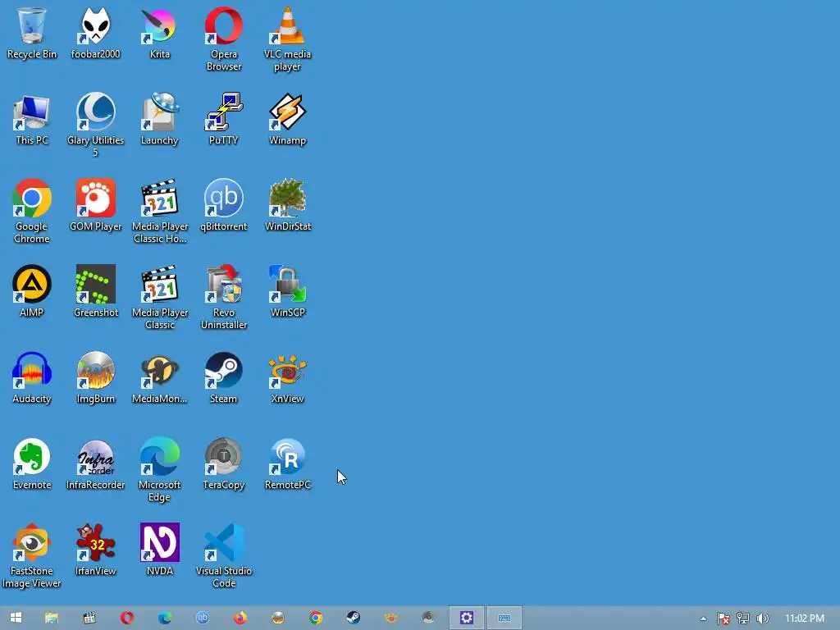The width and height of the screenshot is (840, 630).
Task: Select the IrfanView desktop shortcut
Action: 95,550
